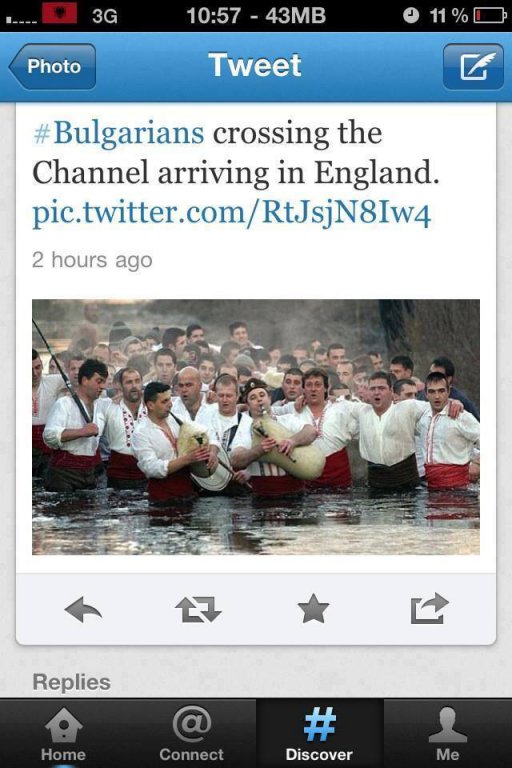The image size is (512, 768).
Task: Compose a new tweet with quill icon
Action: (x=473, y=67)
